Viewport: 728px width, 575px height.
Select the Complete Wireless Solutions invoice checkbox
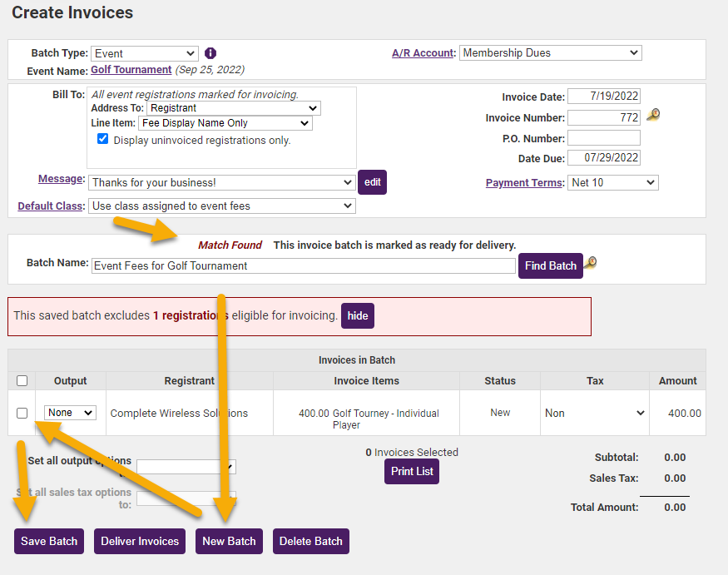22,413
